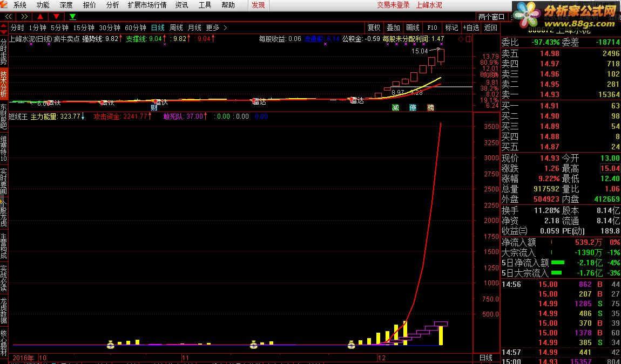Viewport: 621px width, 364px height.
Task: Click the red down triangle toolbar icon
Action: click(x=56, y=16)
